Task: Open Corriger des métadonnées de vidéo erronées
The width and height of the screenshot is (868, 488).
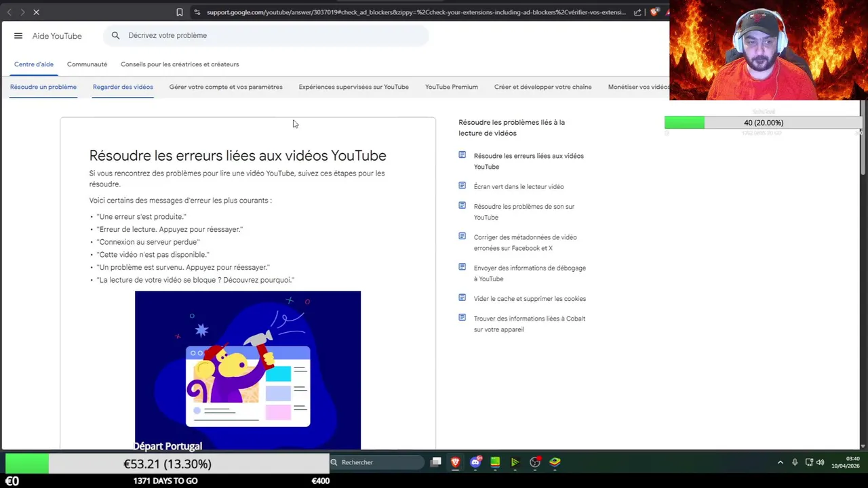Action: point(526,243)
